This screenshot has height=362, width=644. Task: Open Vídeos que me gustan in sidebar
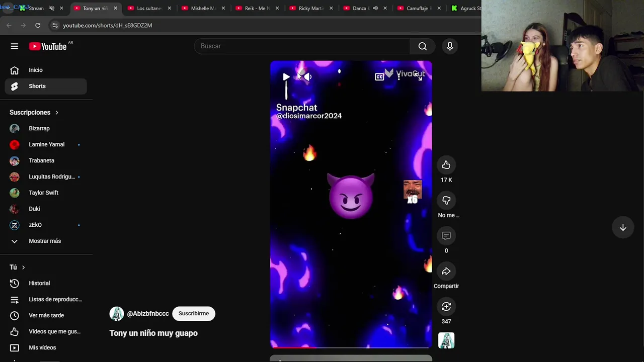pyautogui.click(x=46, y=331)
